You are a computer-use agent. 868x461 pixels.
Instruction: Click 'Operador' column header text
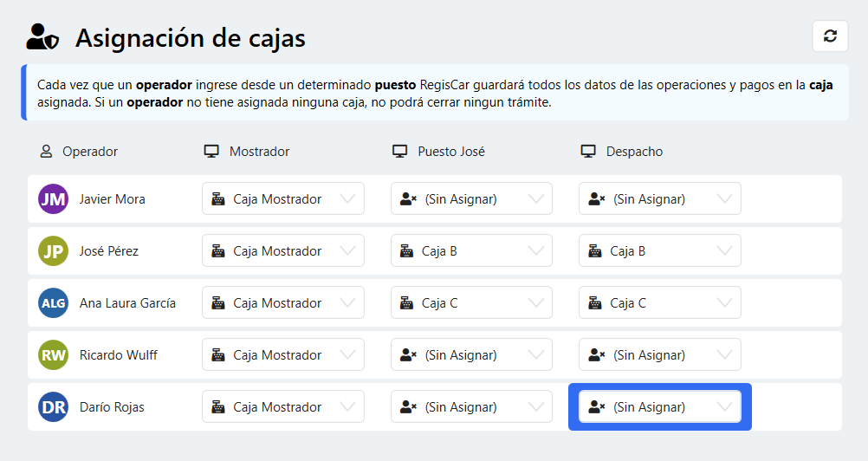(x=90, y=152)
